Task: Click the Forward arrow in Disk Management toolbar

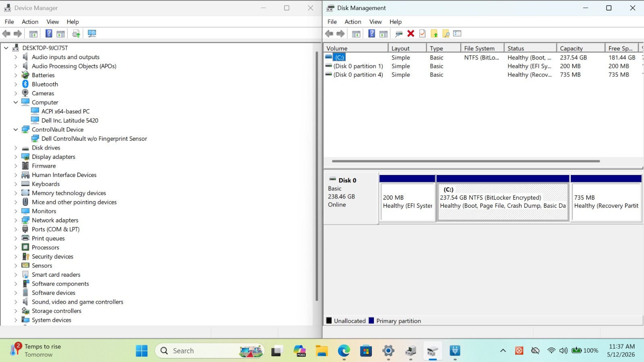Action: 341,34
